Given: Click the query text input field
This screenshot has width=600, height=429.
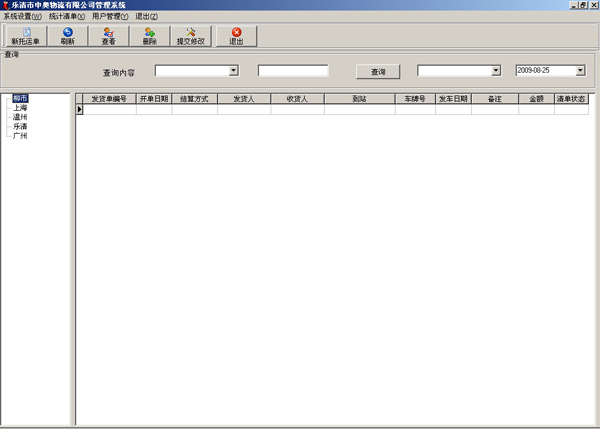Looking at the screenshot, I should pyautogui.click(x=293, y=71).
